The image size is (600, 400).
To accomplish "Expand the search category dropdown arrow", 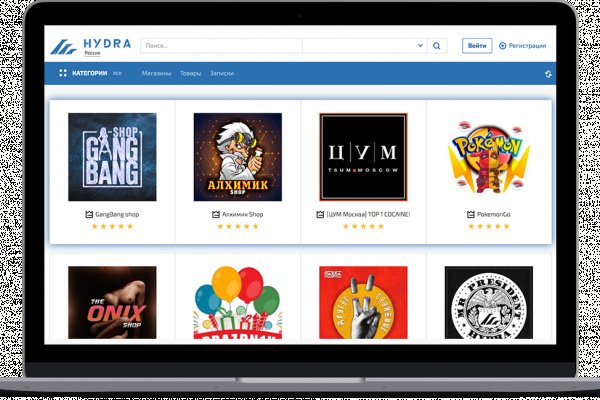I will coord(420,46).
